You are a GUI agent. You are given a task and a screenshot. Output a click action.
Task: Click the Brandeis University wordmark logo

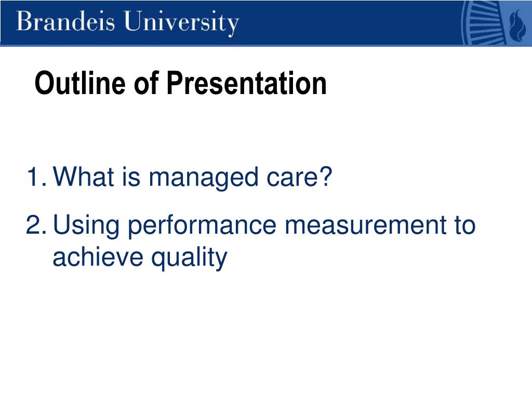[128, 22]
